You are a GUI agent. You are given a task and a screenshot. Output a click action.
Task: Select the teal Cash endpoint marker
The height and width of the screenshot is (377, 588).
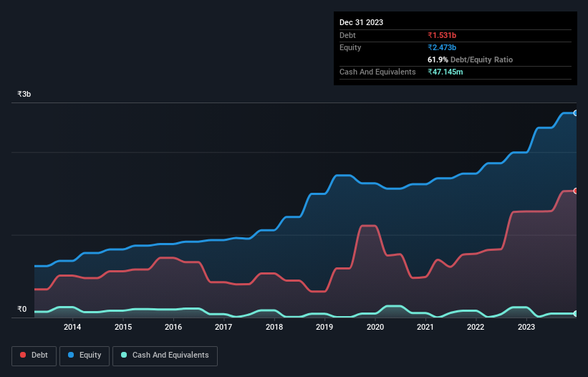click(x=576, y=314)
